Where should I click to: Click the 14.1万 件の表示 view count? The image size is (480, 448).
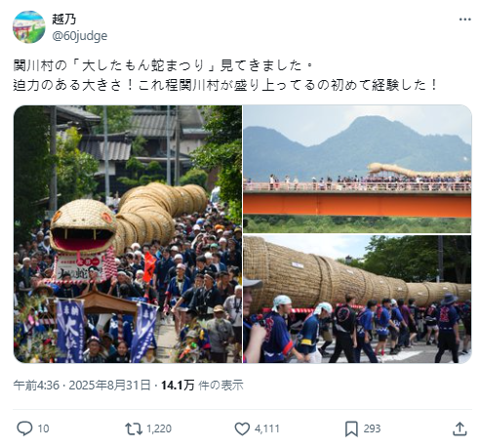[202, 386]
